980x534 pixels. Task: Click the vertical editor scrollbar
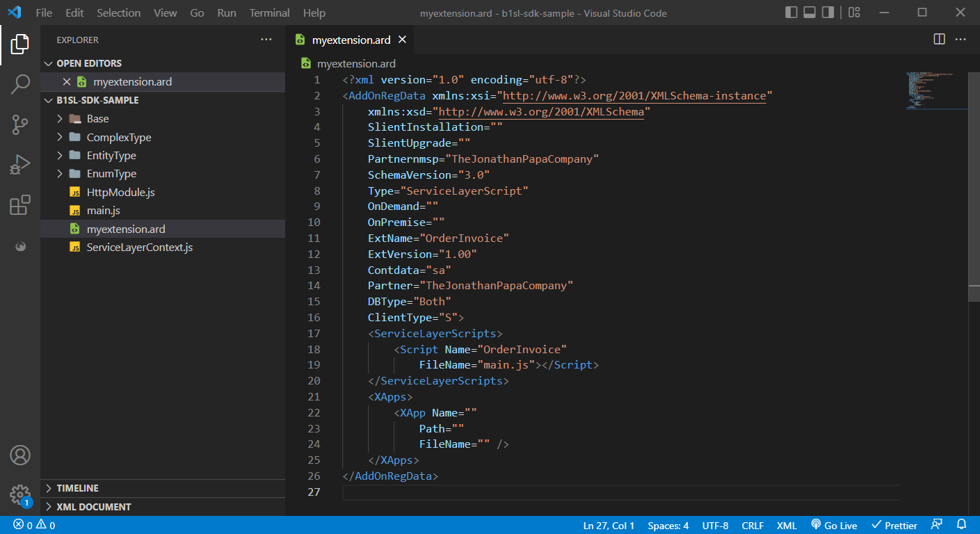click(974, 186)
